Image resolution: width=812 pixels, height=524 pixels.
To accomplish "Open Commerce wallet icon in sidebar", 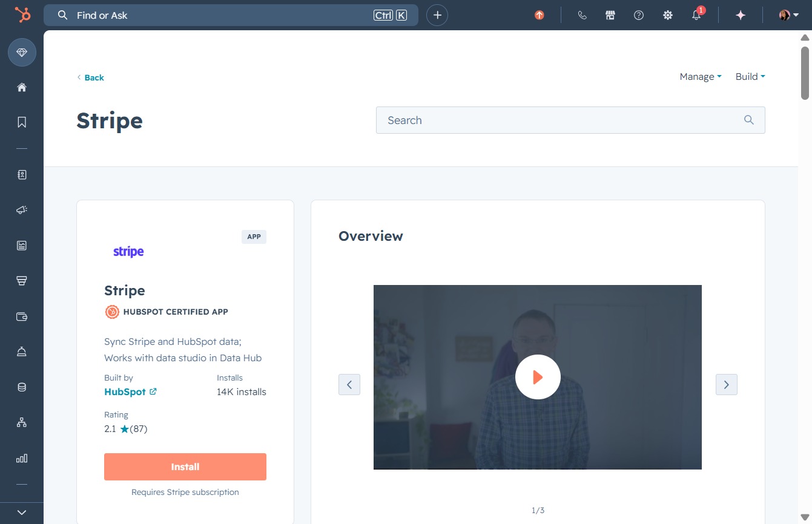I will (x=22, y=316).
